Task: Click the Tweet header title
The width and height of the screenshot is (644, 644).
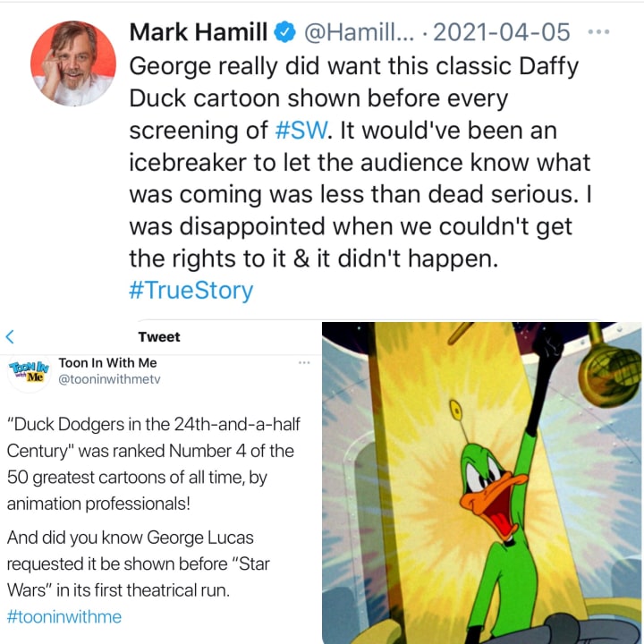Action: 159,337
